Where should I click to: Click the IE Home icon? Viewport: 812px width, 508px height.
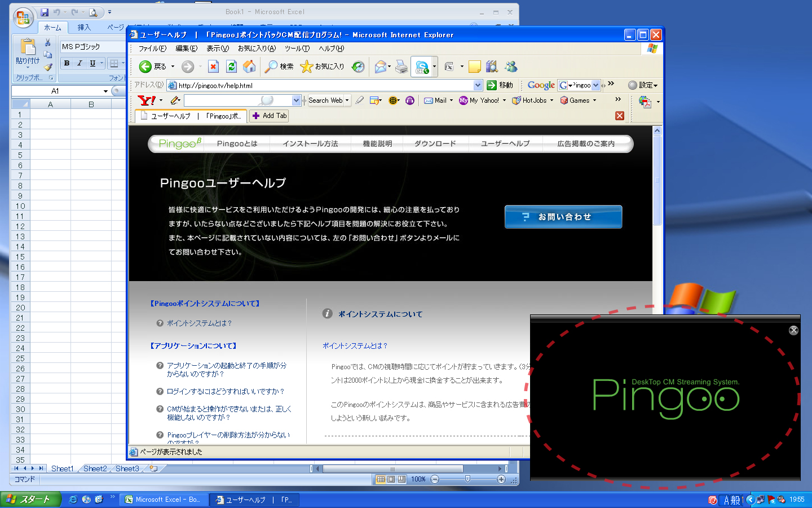coord(249,67)
